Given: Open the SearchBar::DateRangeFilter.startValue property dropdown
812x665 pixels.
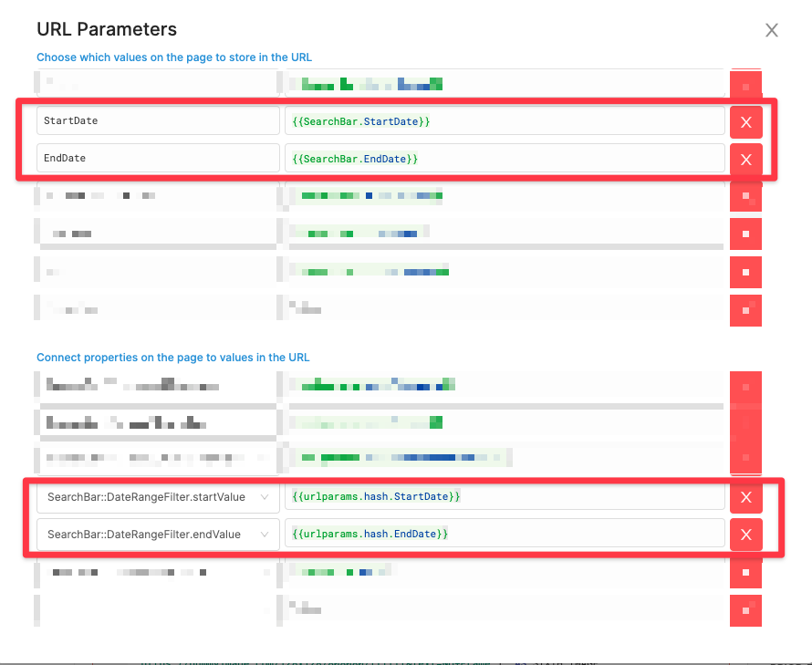Looking at the screenshot, I should (265, 497).
